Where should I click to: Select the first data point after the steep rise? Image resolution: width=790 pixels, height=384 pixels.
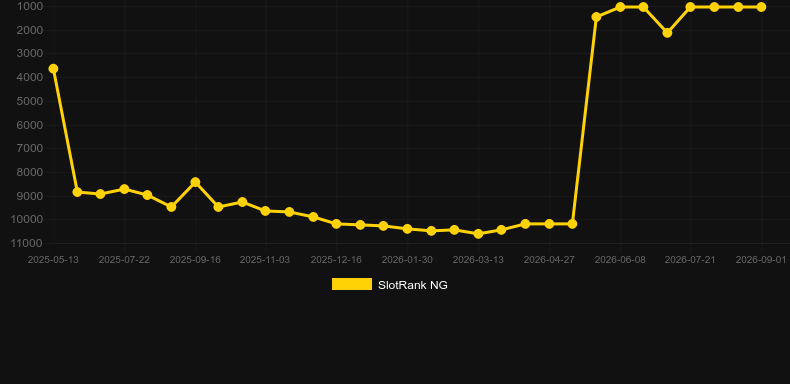597,17
